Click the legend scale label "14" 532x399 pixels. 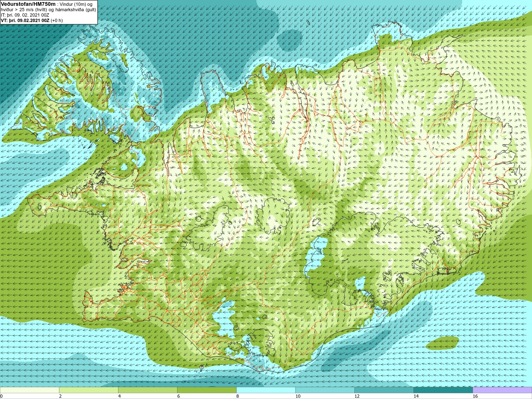[x=416, y=396]
